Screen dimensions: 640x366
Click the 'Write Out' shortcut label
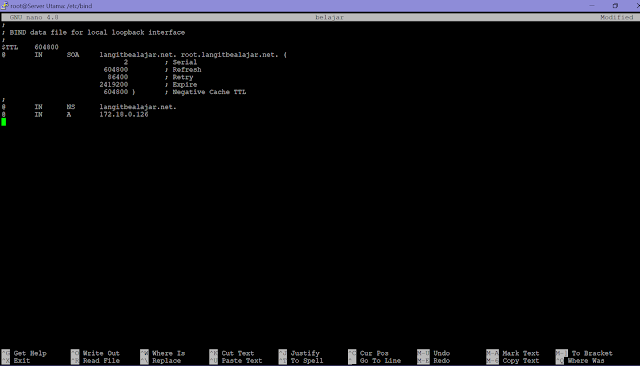pyautogui.click(x=101, y=353)
